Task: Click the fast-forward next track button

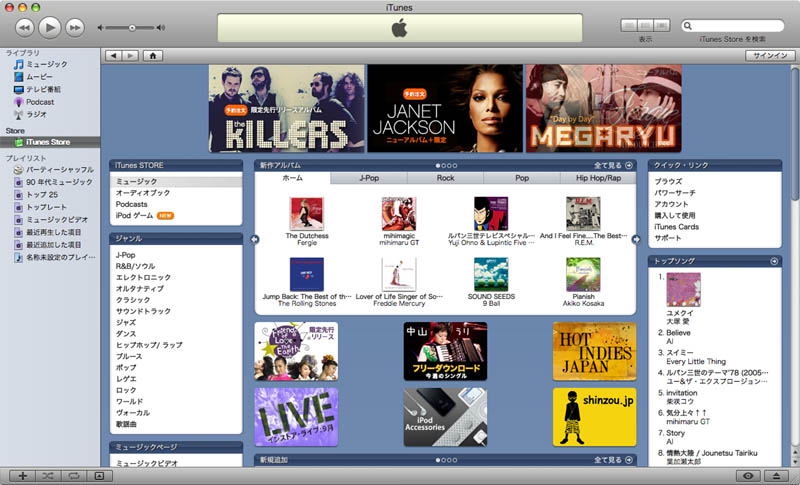Action: [75, 28]
